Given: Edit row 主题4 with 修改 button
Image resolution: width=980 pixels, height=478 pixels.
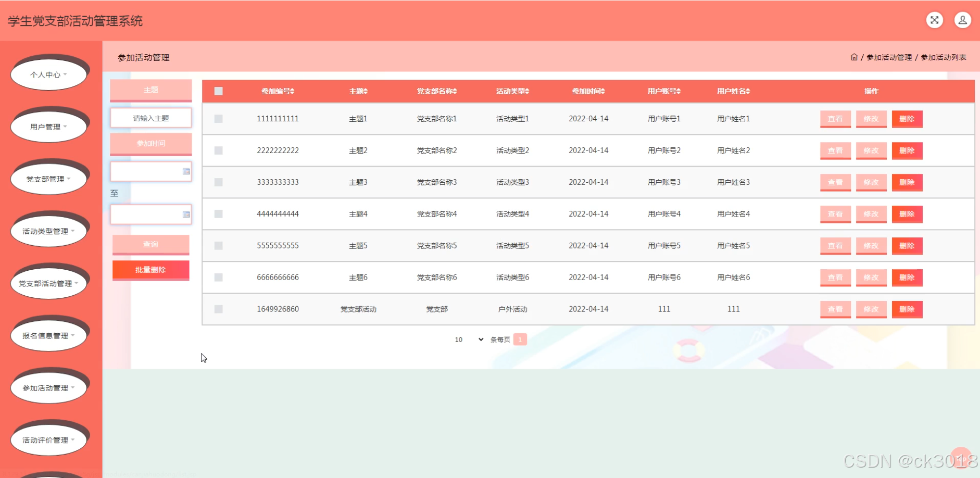Looking at the screenshot, I should [x=871, y=214].
